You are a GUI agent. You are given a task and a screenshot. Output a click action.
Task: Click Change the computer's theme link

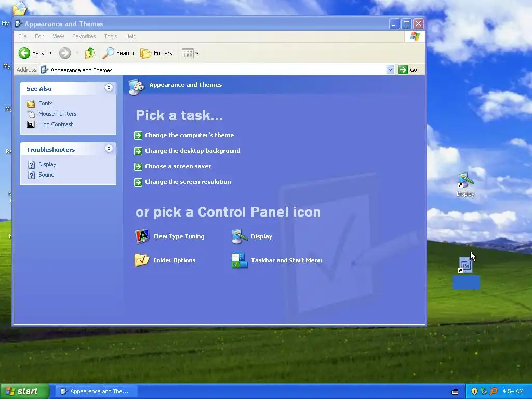click(x=189, y=135)
